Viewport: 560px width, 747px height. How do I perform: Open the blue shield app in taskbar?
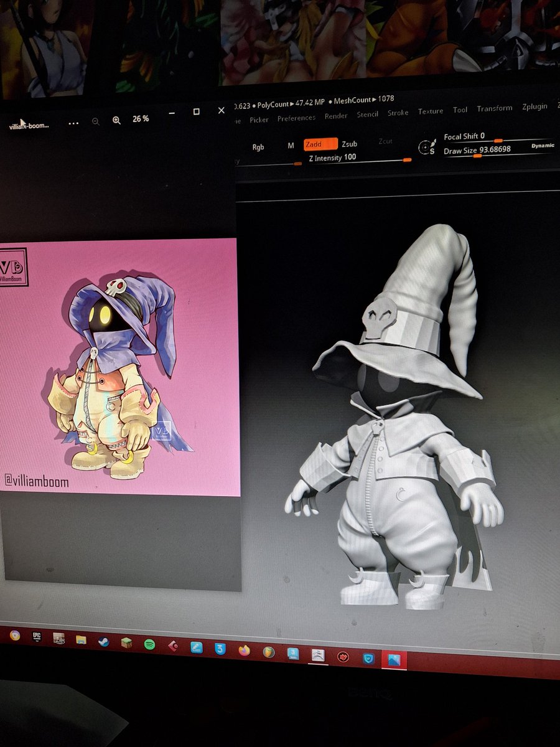click(x=369, y=658)
